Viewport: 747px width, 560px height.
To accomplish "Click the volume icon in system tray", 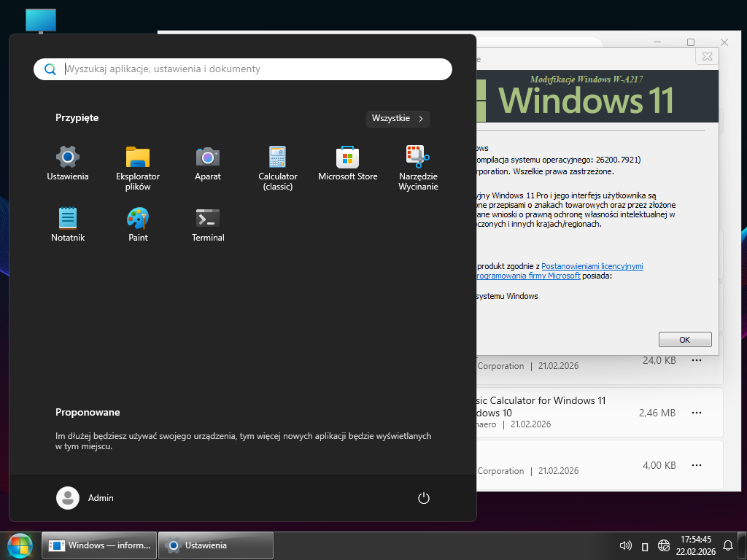I will coord(625,545).
